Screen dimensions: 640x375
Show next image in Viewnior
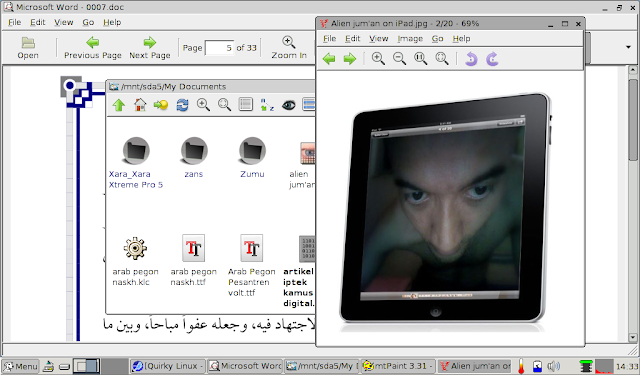pos(350,59)
